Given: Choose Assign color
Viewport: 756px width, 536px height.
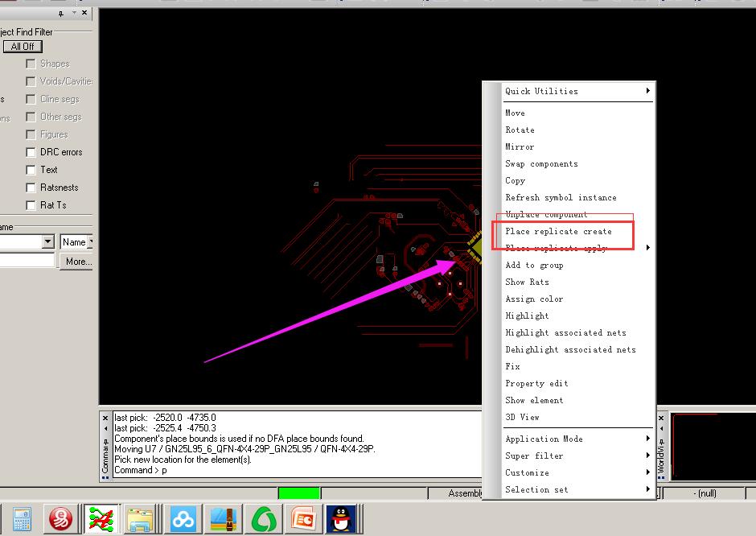Looking at the screenshot, I should 577,299.
